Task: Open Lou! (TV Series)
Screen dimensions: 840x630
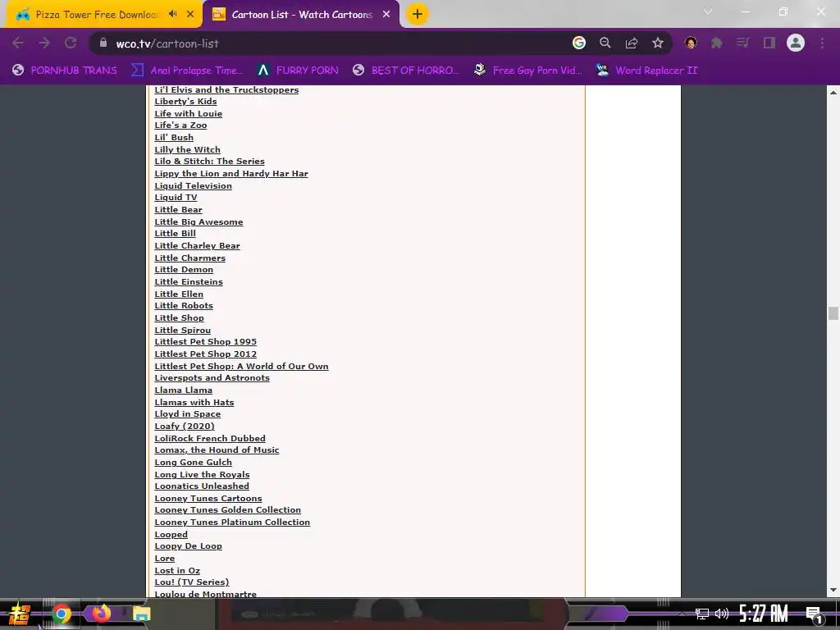Action: (192, 582)
